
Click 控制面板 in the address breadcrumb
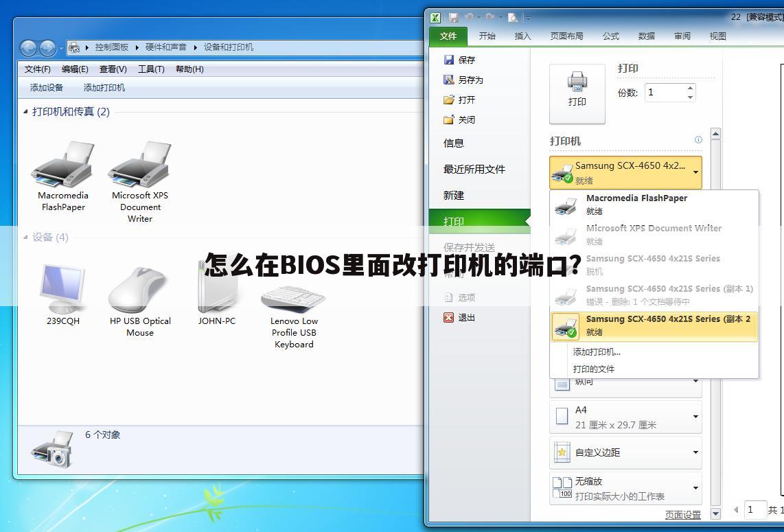coord(111,47)
